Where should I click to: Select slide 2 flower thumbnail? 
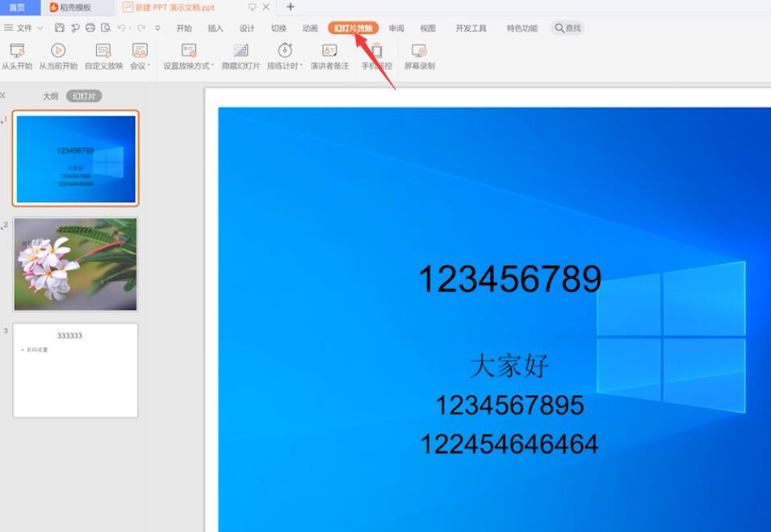pyautogui.click(x=75, y=264)
